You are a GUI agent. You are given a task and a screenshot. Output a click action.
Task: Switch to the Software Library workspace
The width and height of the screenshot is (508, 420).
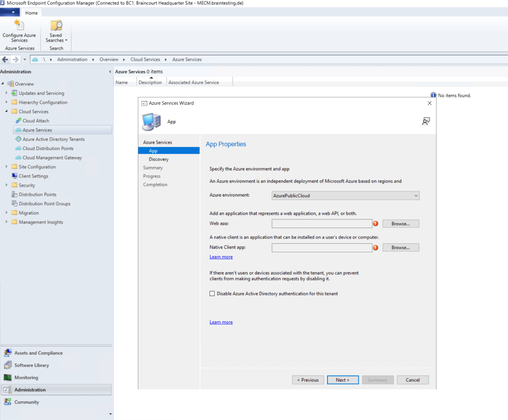coord(31,365)
